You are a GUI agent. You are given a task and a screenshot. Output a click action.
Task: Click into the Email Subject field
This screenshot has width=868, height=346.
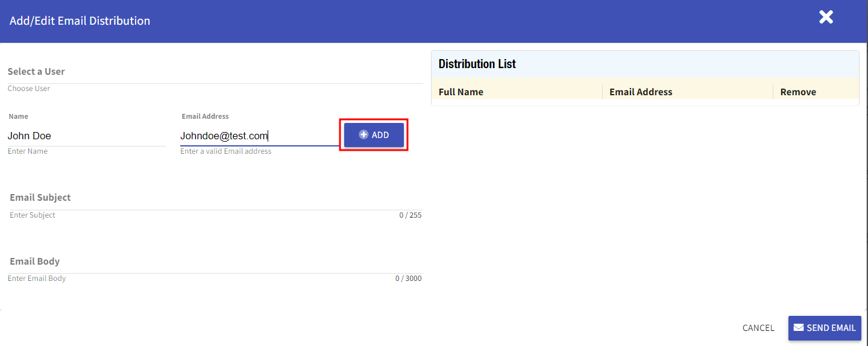pos(215,198)
